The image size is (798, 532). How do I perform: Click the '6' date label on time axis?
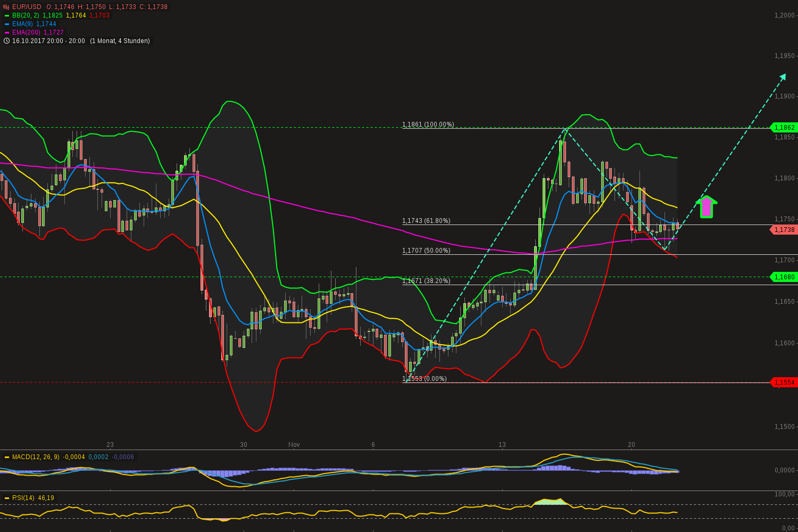tap(373, 445)
